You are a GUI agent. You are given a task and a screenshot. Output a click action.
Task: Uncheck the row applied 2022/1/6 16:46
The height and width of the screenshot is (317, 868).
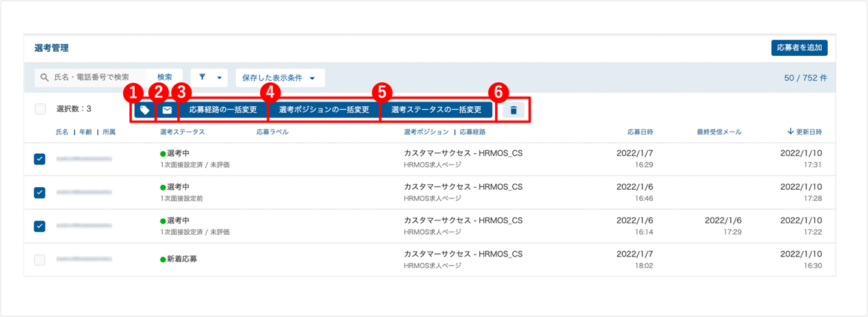(40, 193)
